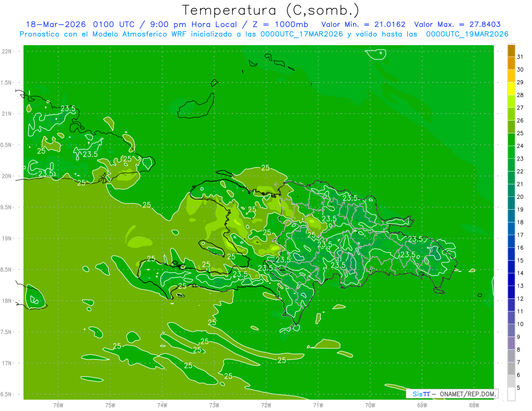The width and height of the screenshot is (532, 411).
Task: Click the 19N latitude axis label
Action: (x=7, y=239)
